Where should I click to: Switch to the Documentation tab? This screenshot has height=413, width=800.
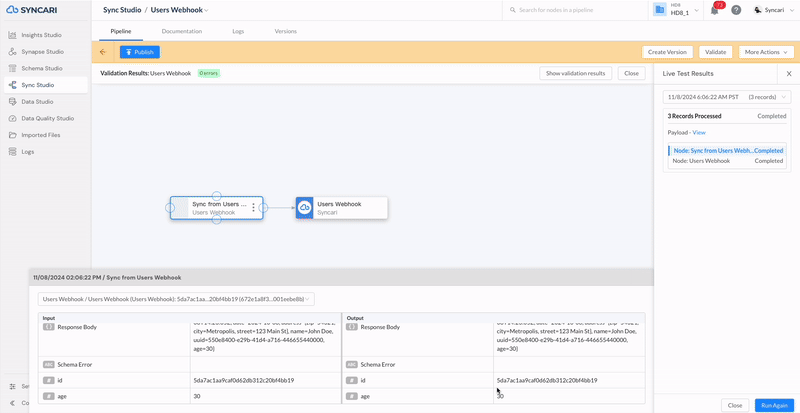[x=182, y=31]
